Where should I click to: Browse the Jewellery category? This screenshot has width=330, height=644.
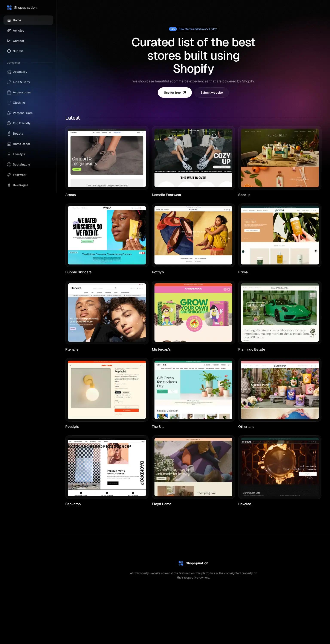coord(28,72)
